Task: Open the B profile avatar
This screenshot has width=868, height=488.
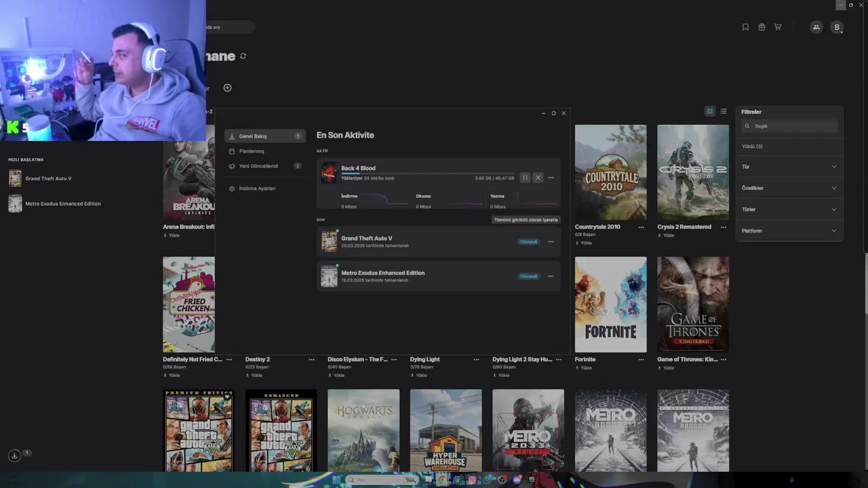Action: point(837,27)
